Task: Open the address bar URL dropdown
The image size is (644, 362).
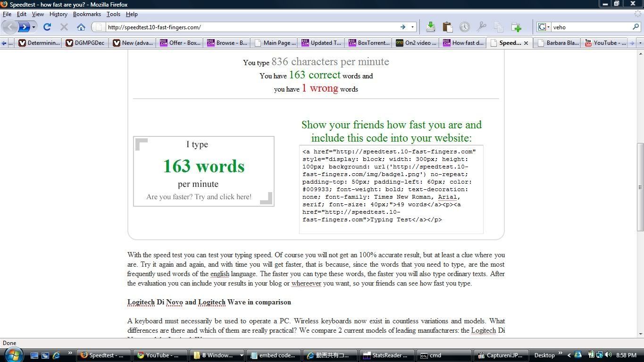Action: tap(412, 27)
